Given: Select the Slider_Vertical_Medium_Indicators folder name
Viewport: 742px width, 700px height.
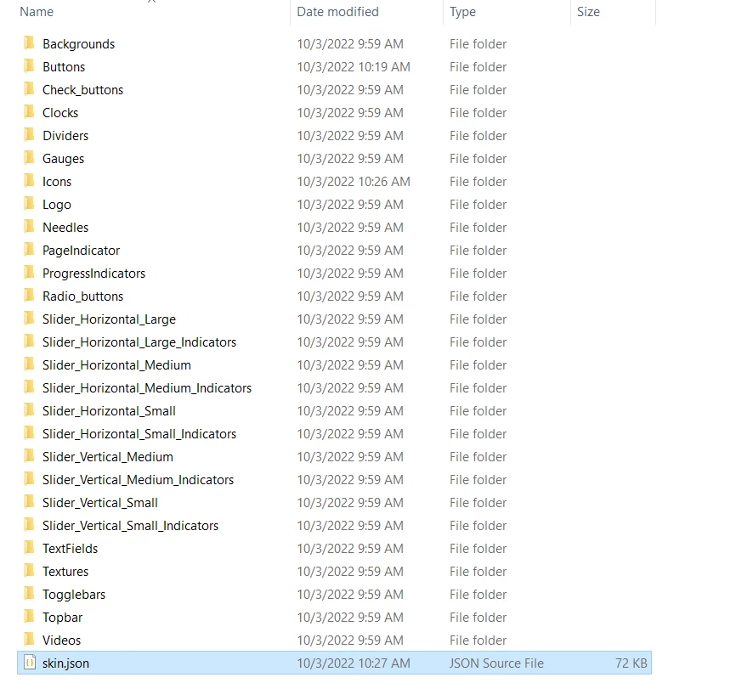Looking at the screenshot, I should pyautogui.click(x=139, y=480).
